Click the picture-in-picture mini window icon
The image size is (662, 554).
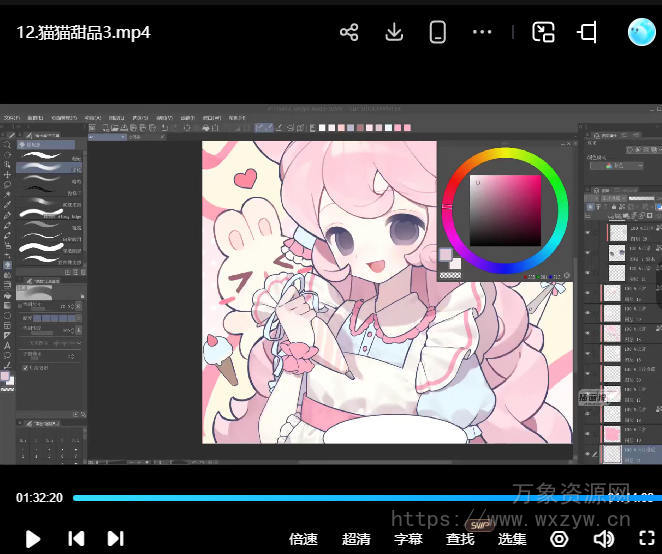pyautogui.click(x=543, y=32)
